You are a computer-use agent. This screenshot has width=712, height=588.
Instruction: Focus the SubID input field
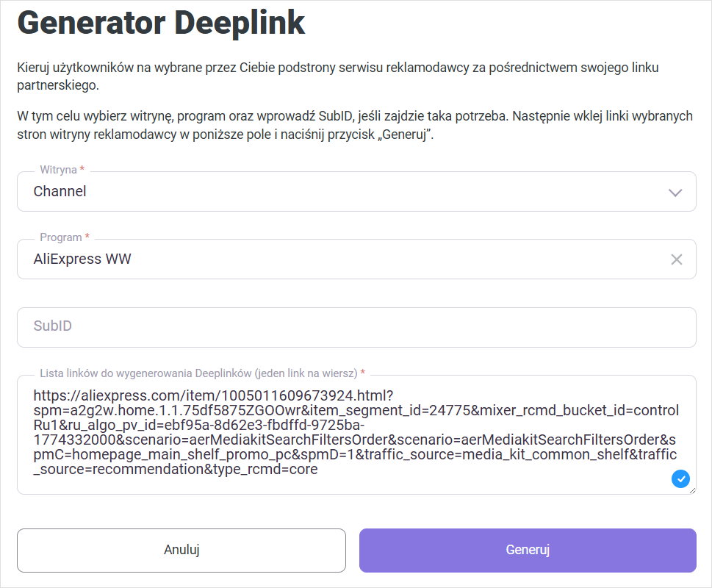(356, 326)
